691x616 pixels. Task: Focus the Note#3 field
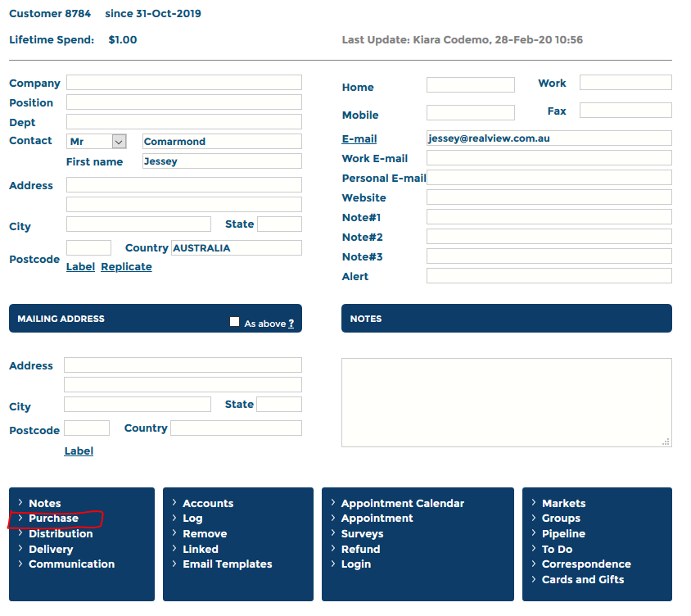(x=549, y=256)
